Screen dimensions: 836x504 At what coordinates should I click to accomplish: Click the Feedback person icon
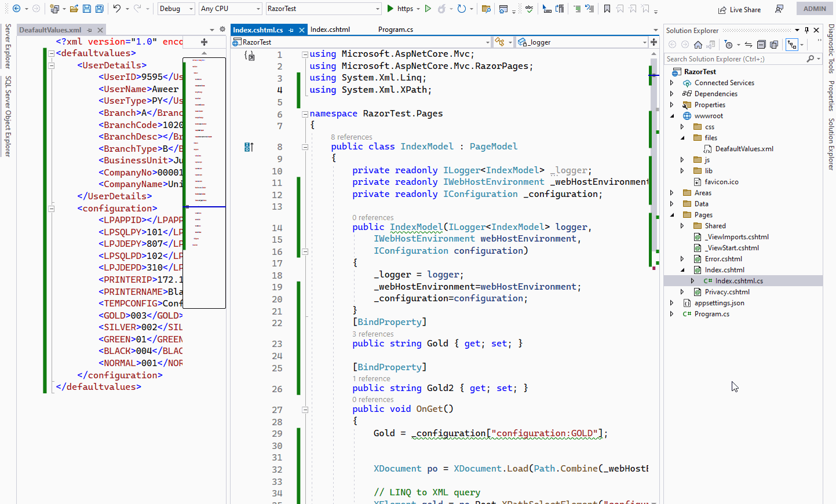point(779,9)
